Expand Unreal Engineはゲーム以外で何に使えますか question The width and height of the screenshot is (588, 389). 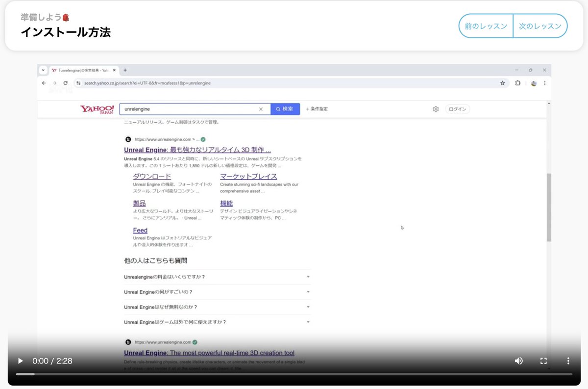click(x=217, y=322)
